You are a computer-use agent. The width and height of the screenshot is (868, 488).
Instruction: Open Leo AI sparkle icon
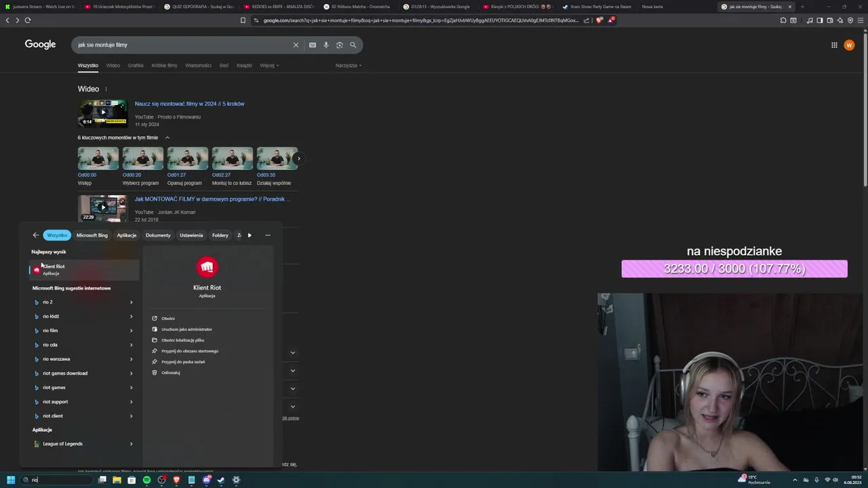tap(840, 20)
